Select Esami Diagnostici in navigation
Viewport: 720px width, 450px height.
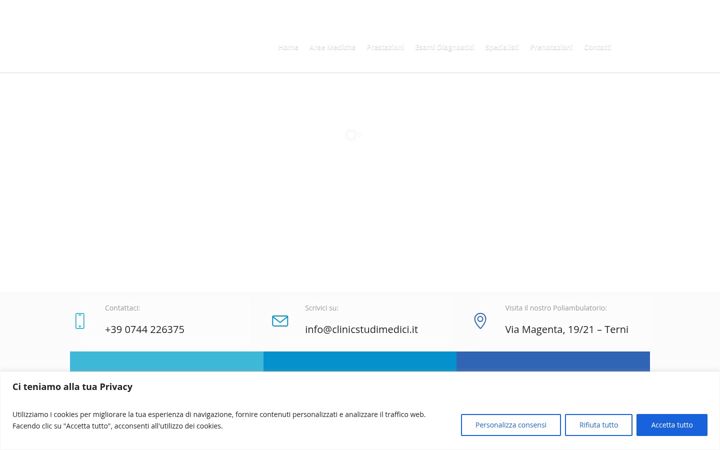(444, 47)
